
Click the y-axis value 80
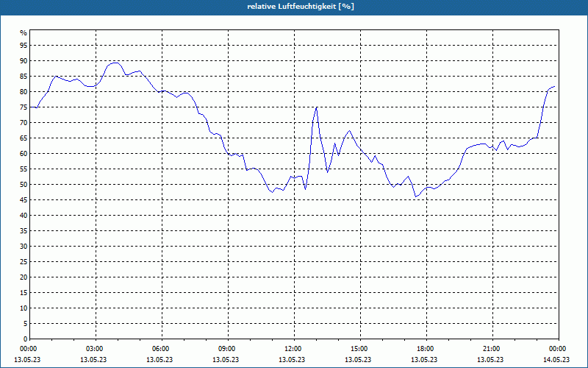pos(24,91)
